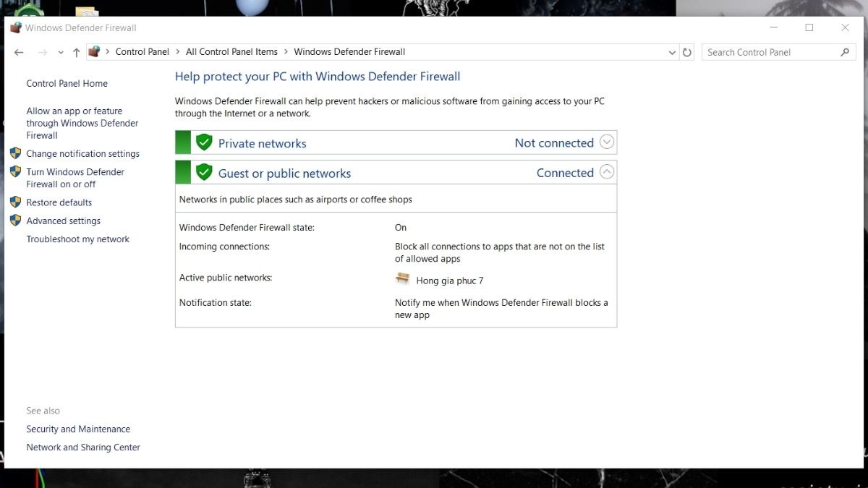Image resolution: width=868 pixels, height=488 pixels.
Task: Minimize the Windows Defender Firewall window
Action: (x=775, y=27)
